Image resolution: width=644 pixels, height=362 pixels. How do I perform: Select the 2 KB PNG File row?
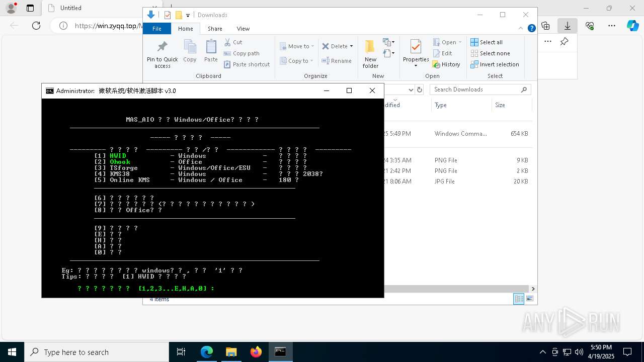click(x=458, y=171)
